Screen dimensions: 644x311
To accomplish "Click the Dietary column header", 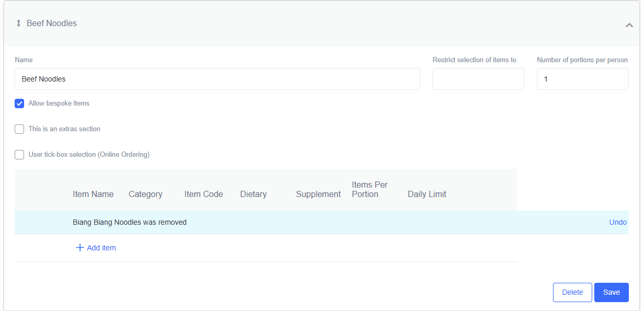I will 253,194.
